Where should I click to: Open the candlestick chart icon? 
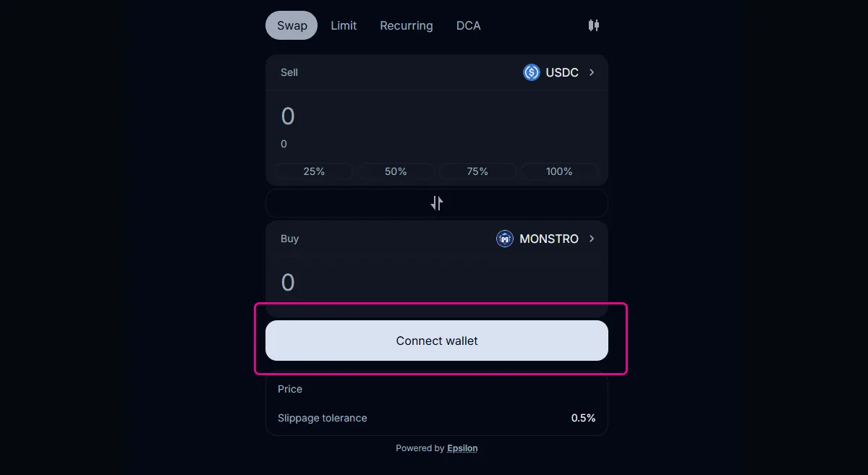click(x=593, y=25)
